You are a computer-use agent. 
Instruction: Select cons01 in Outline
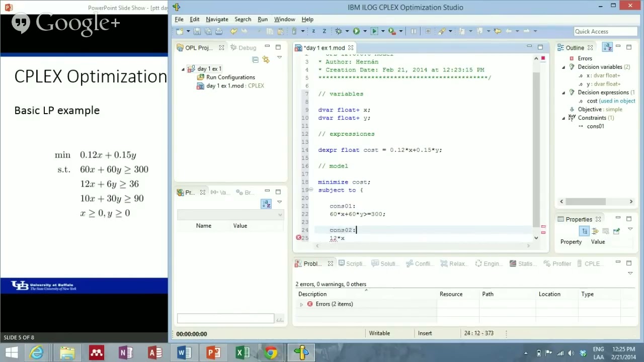(x=595, y=126)
